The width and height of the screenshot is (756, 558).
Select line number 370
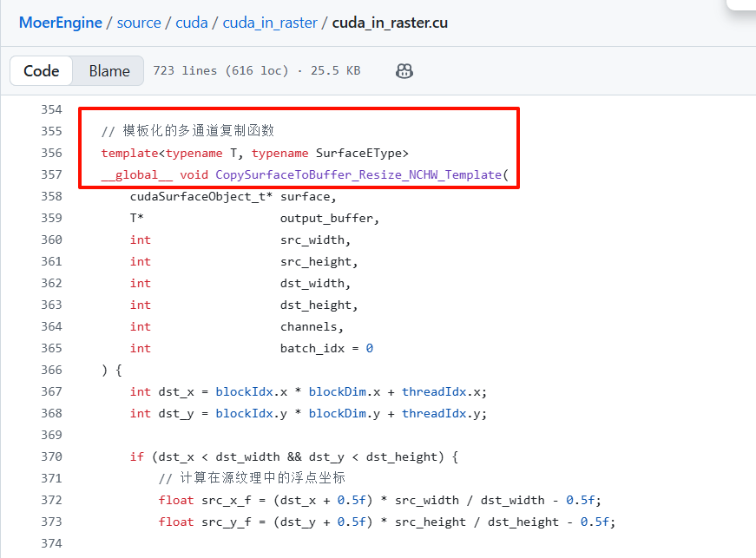(x=51, y=456)
